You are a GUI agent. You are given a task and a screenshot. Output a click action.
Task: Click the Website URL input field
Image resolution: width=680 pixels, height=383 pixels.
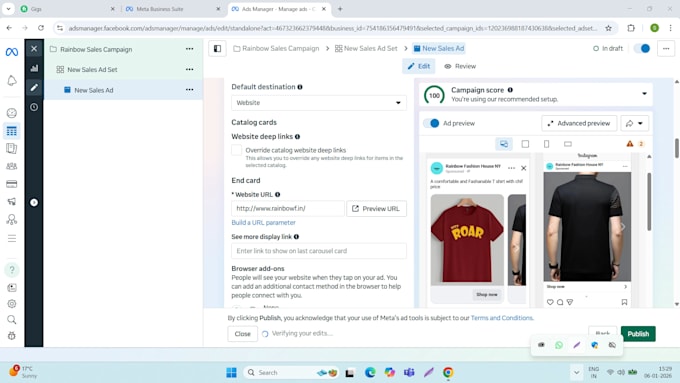288,209
